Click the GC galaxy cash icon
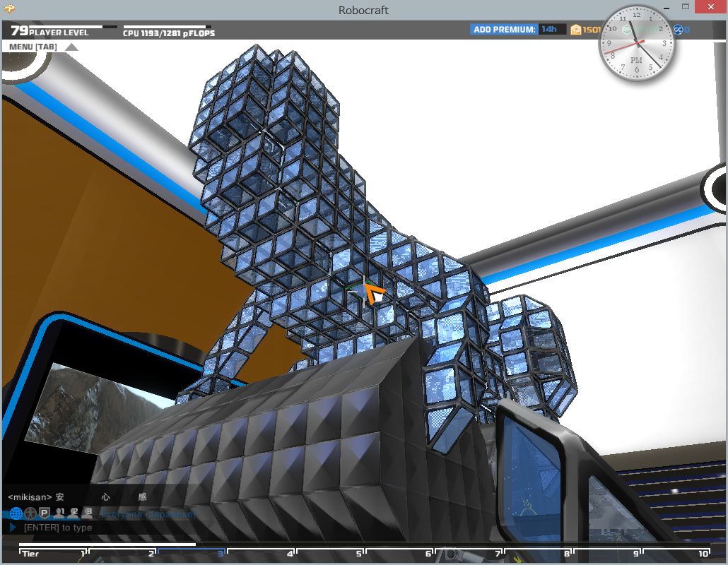The width and height of the screenshot is (728, 565). click(x=678, y=30)
